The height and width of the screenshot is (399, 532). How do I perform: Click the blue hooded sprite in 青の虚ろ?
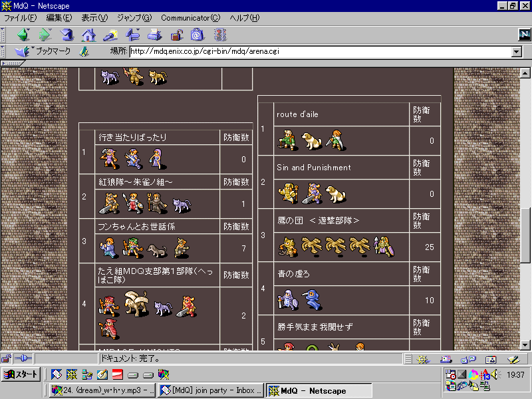point(312,300)
